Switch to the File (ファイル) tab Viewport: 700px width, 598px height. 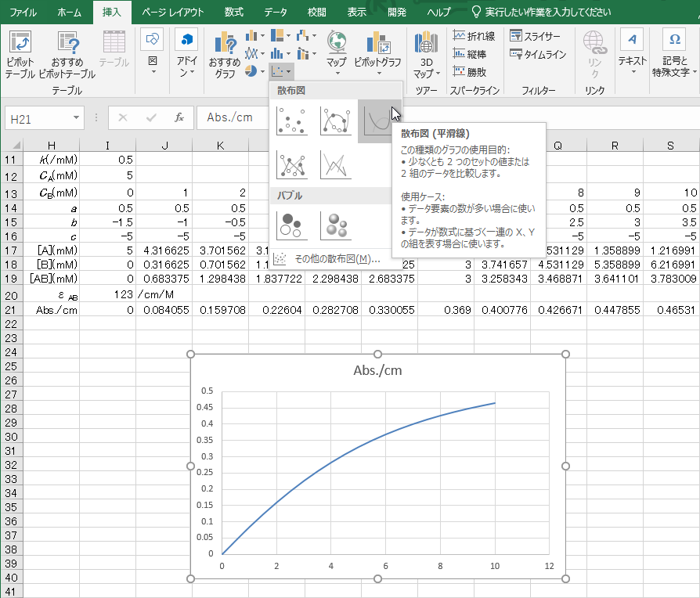point(23,12)
